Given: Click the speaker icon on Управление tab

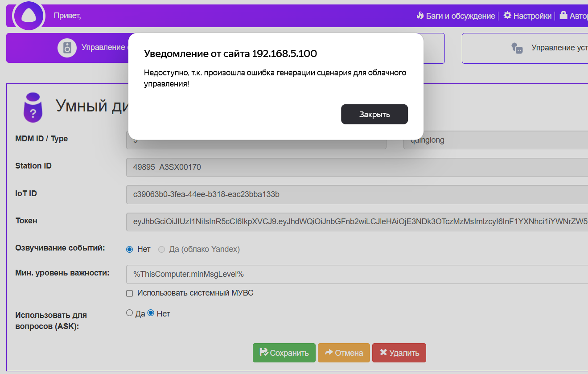Looking at the screenshot, I should click(x=67, y=48).
